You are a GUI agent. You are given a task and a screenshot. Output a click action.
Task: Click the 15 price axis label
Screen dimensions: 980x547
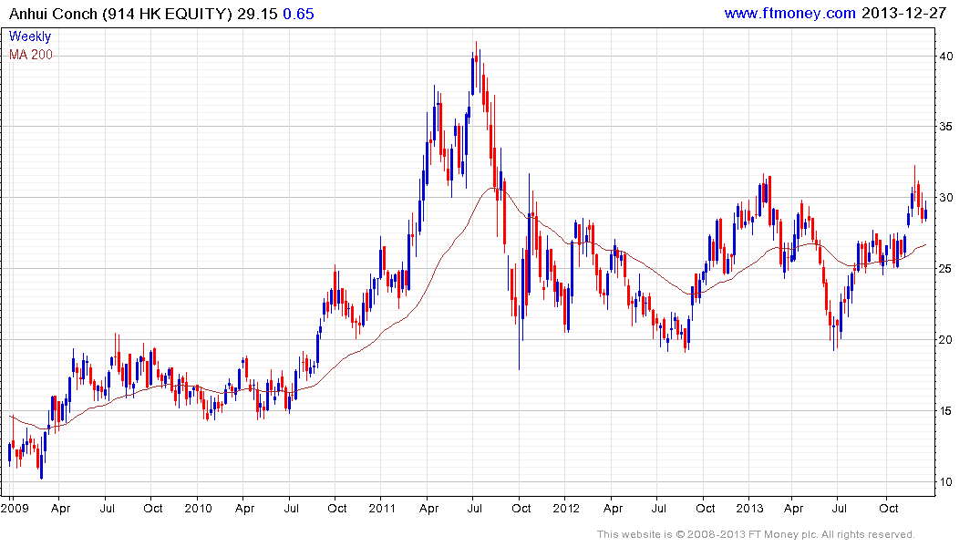pos(946,411)
